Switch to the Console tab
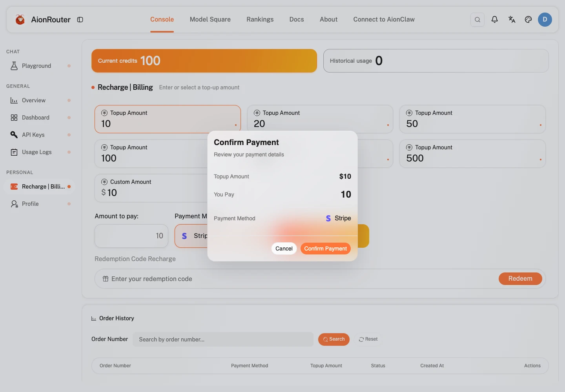The height and width of the screenshot is (392, 565). click(162, 19)
